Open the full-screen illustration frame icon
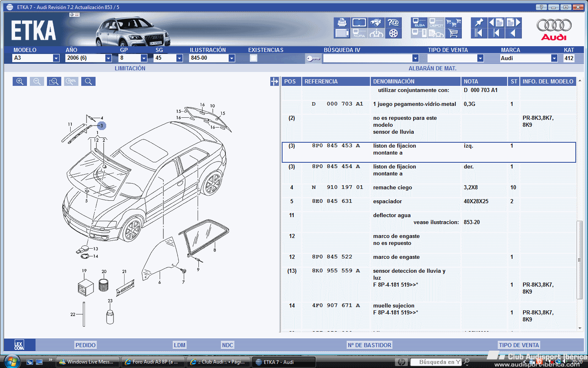This screenshot has height=368, width=588. click(x=359, y=22)
